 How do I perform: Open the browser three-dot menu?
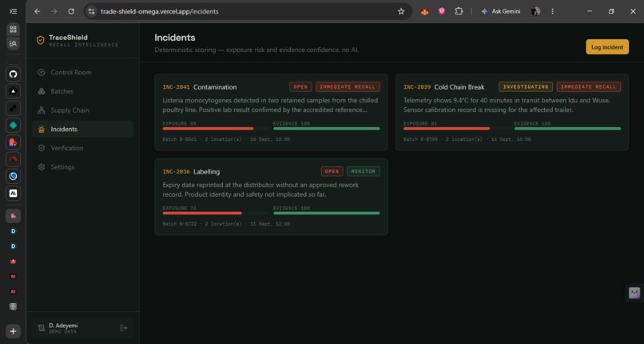(x=552, y=11)
